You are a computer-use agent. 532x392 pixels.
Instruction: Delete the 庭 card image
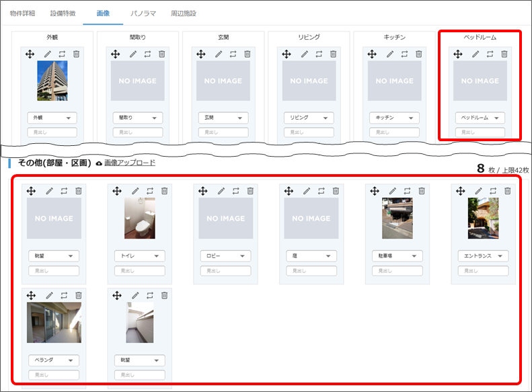(336, 191)
